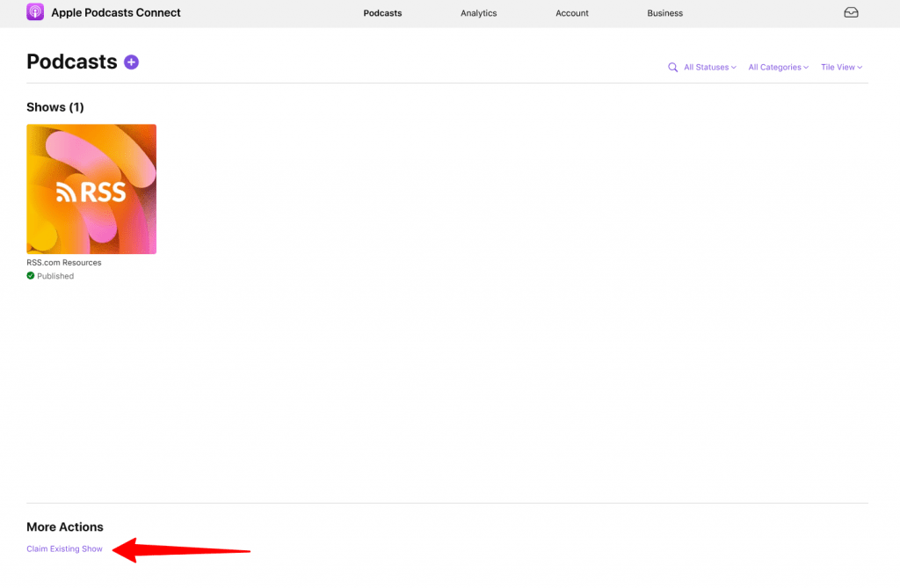Screen dimensions: 900x588
Task: Click the Shows (1) section heading
Action: (55, 107)
